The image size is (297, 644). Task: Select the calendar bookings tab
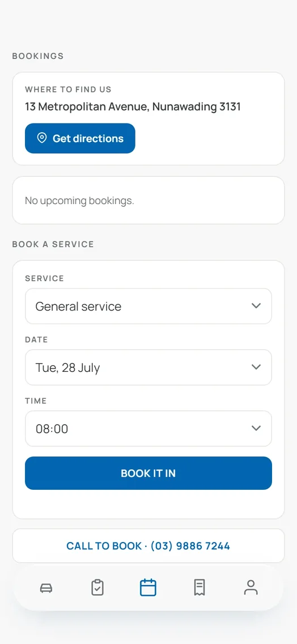point(148,588)
